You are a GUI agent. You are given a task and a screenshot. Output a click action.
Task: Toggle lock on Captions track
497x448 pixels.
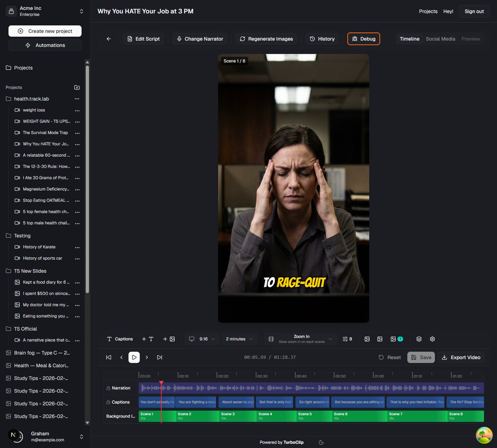point(109,402)
